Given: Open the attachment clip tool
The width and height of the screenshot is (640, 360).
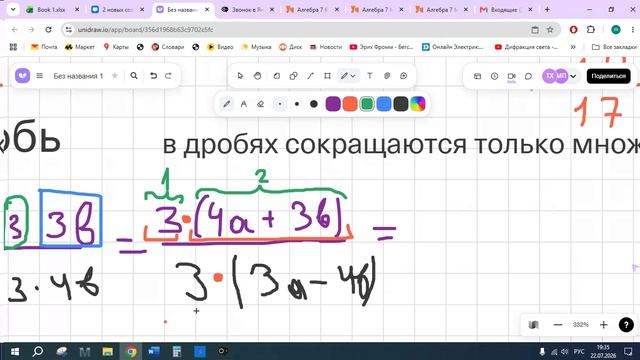Looking at the screenshot, I should (x=387, y=76).
